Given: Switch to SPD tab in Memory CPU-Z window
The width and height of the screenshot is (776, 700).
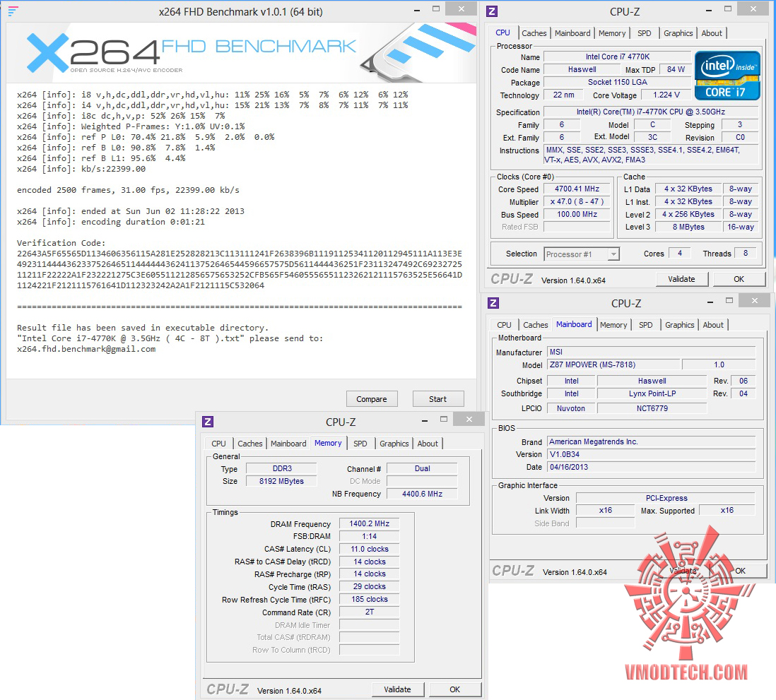Looking at the screenshot, I should tap(360, 444).
